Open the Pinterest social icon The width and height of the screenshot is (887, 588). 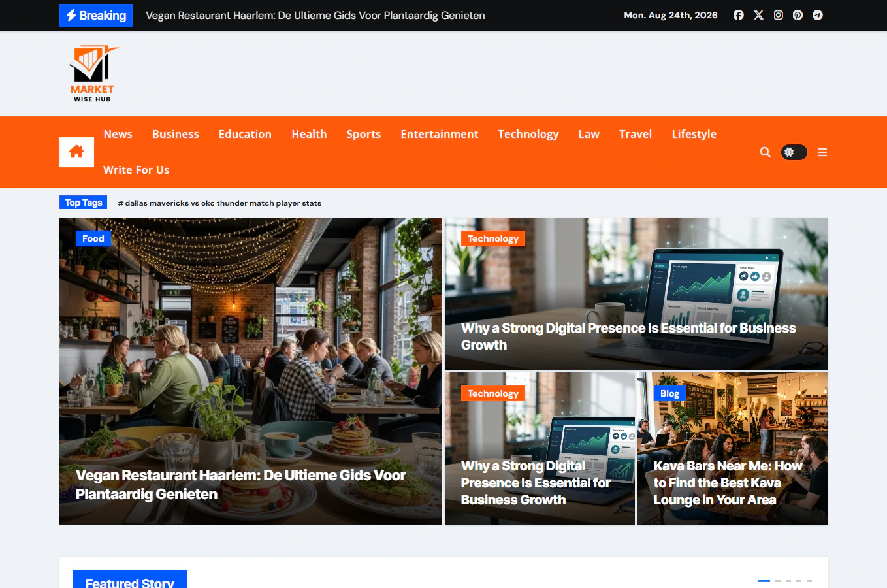tap(798, 15)
